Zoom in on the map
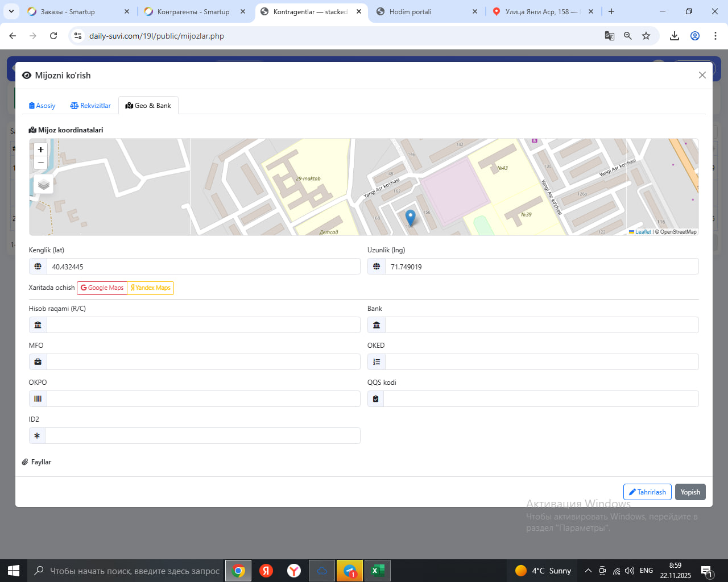The height and width of the screenshot is (582, 728). pos(40,149)
